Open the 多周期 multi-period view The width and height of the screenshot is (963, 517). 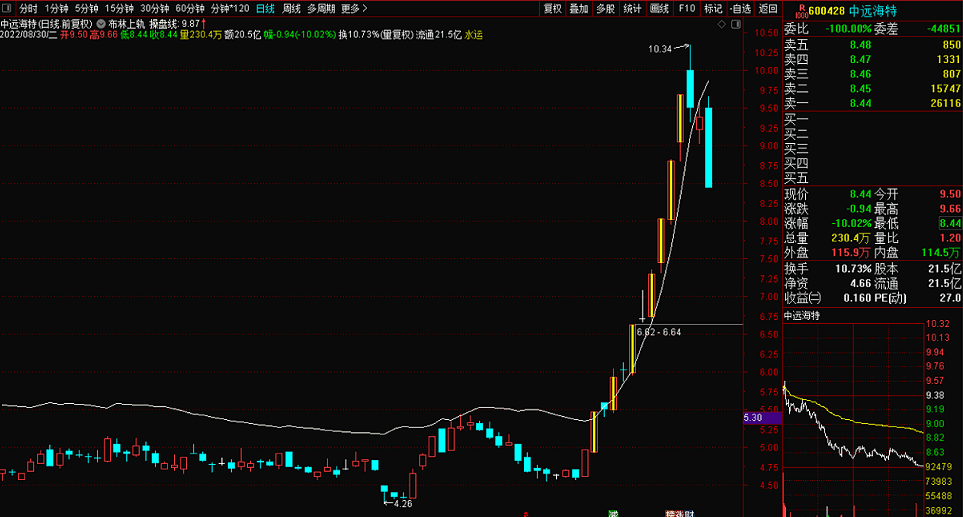coord(321,9)
